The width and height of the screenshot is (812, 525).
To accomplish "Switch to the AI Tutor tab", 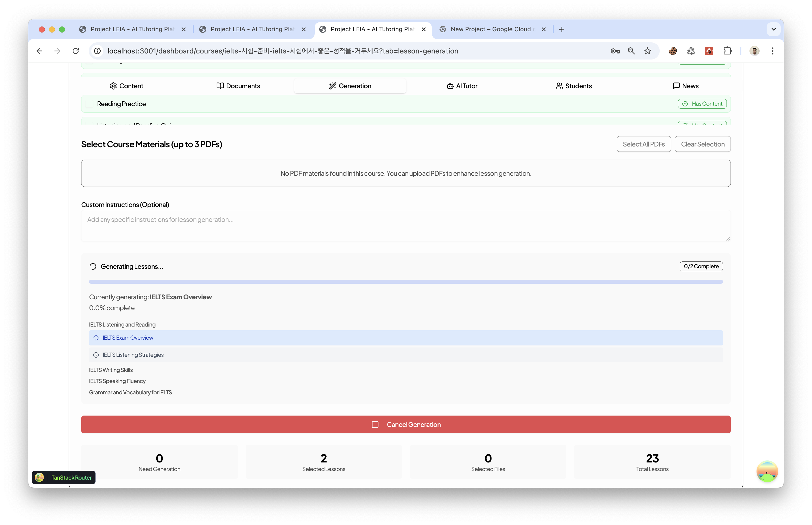I will coord(462,86).
